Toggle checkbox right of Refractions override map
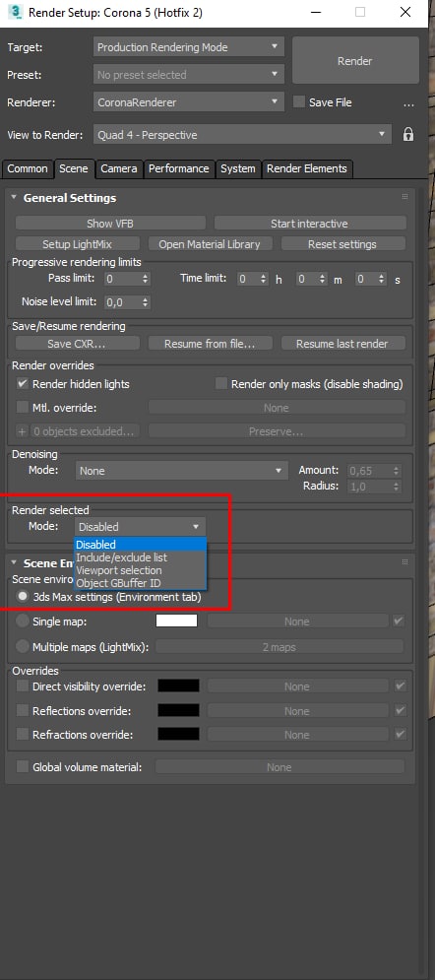435x980 pixels. (400, 735)
